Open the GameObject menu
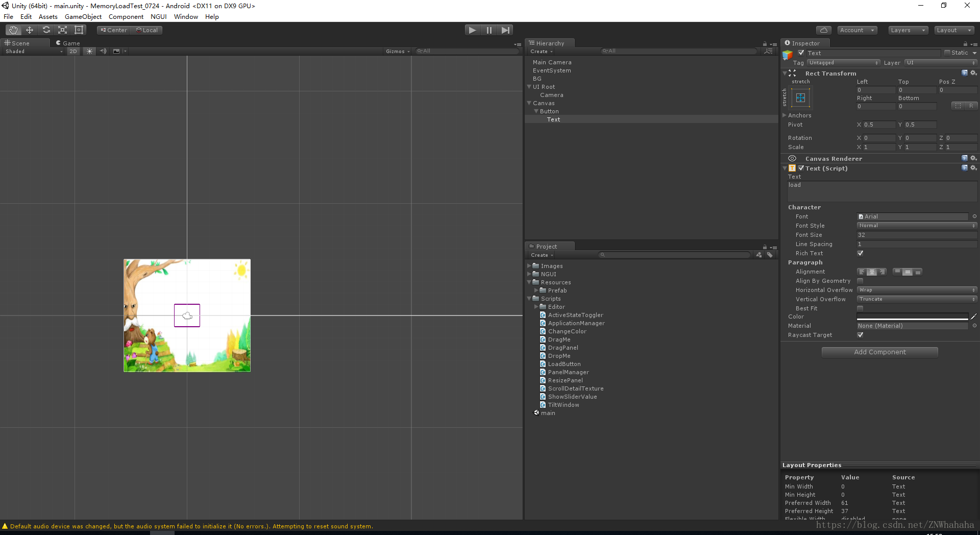This screenshot has height=535, width=980. click(x=83, y=17)
